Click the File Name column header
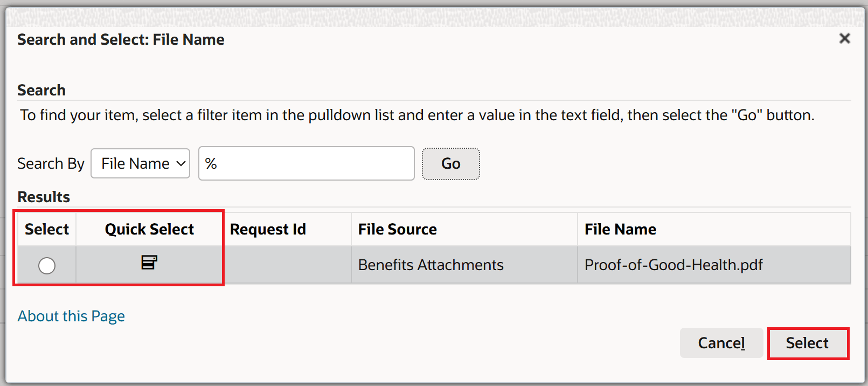Screen dimensions: 868x386 (620, 229)
